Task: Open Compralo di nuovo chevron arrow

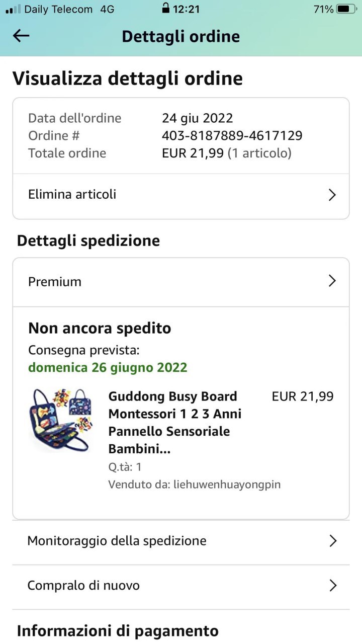Action: click(x=332, y=586)
